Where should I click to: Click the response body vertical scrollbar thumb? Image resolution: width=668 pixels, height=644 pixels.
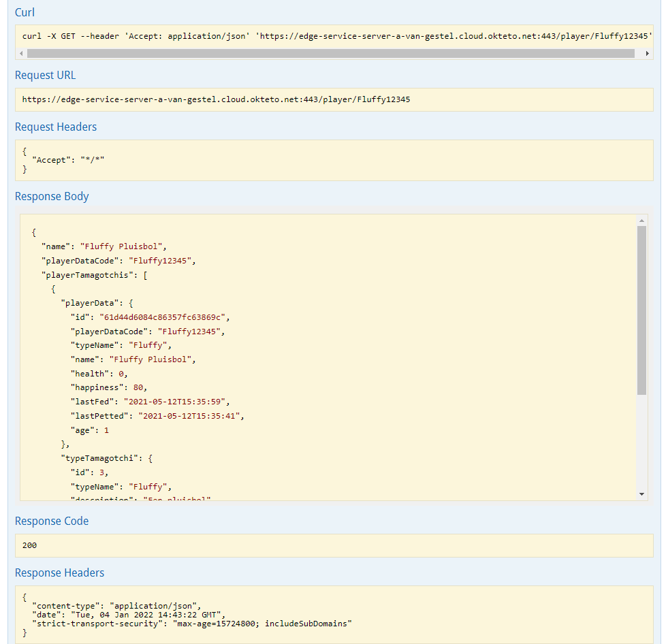tap(641, 310)
